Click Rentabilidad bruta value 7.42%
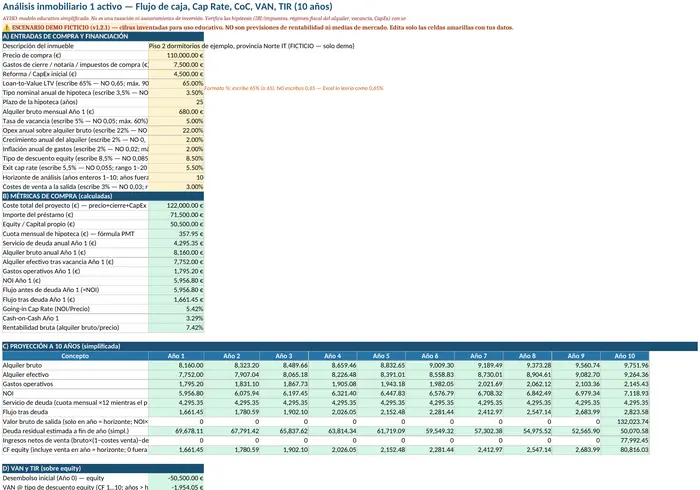The width and height of the screenshot is (700, 490). (x=176, y=328)
